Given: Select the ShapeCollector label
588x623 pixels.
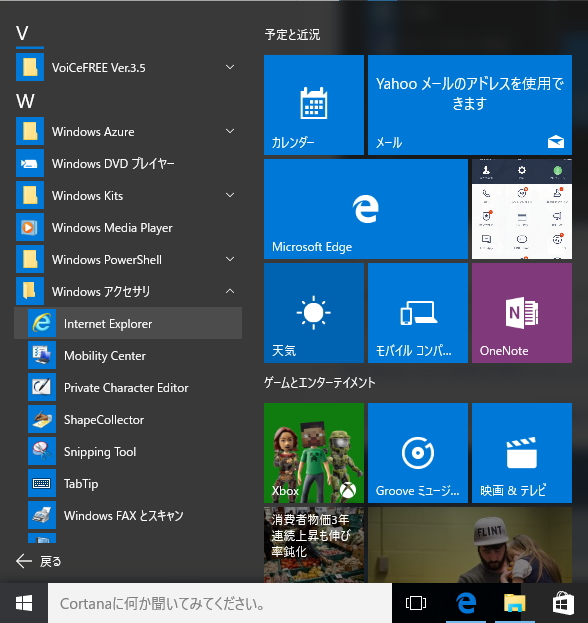Looking at the screenshot, I should coord(104,420).
